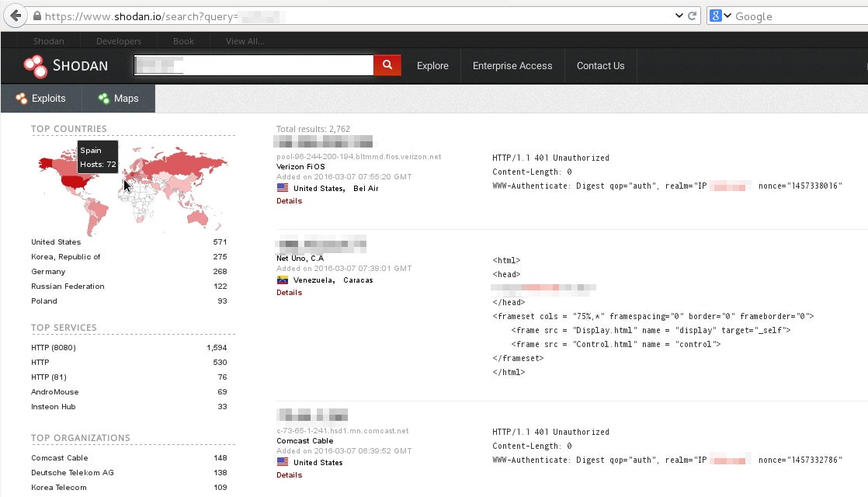
Task: Click the browser reload icon
Action: 692,16
